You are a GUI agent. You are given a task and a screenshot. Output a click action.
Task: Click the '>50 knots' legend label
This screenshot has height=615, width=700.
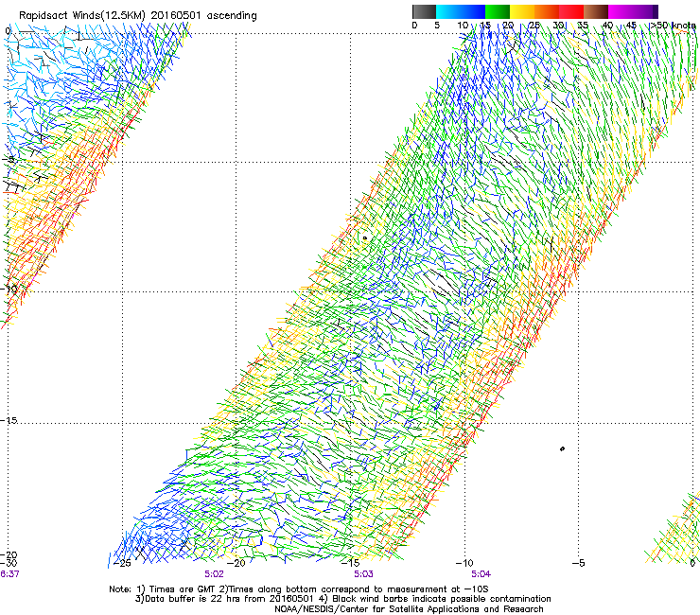pos(673,26)
